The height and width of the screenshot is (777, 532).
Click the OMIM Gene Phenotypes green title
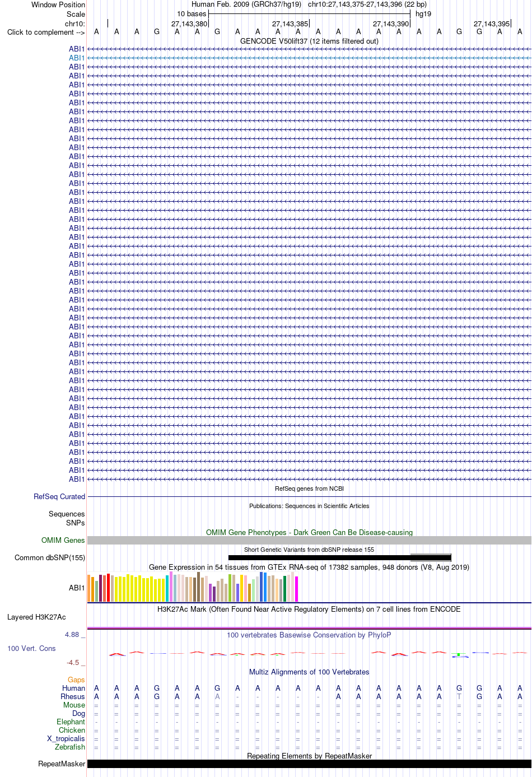point(309,532)
